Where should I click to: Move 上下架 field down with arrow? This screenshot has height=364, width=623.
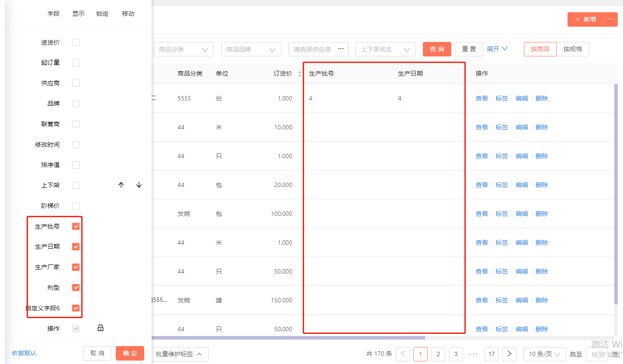(139, 185)
